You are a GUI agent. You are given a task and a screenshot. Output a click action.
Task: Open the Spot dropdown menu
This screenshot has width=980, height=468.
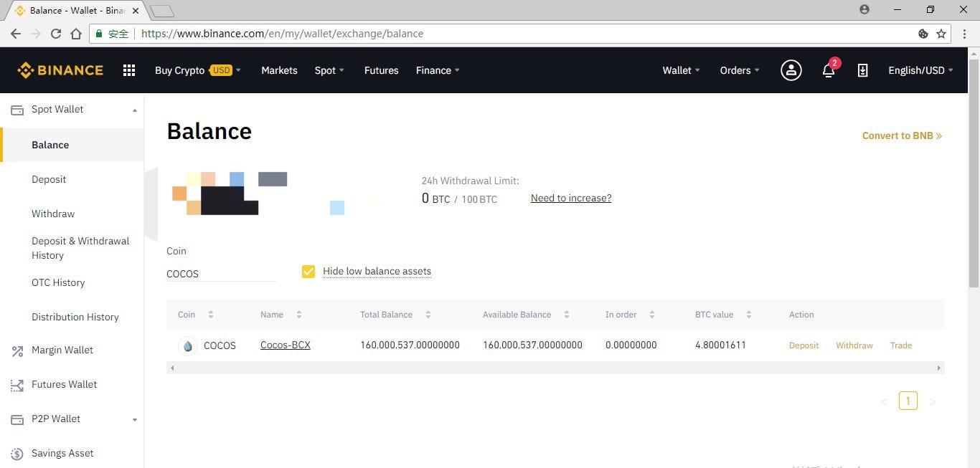[329, 70]
